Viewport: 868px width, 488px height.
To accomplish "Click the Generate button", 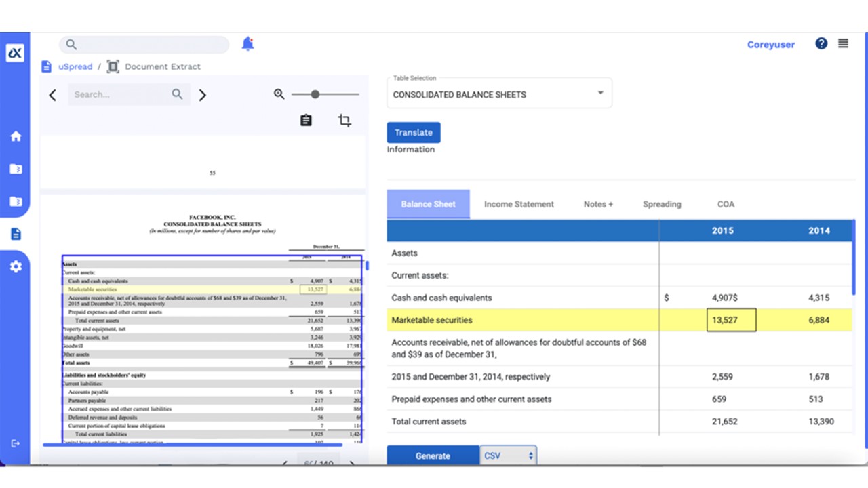I will [433, 456].
